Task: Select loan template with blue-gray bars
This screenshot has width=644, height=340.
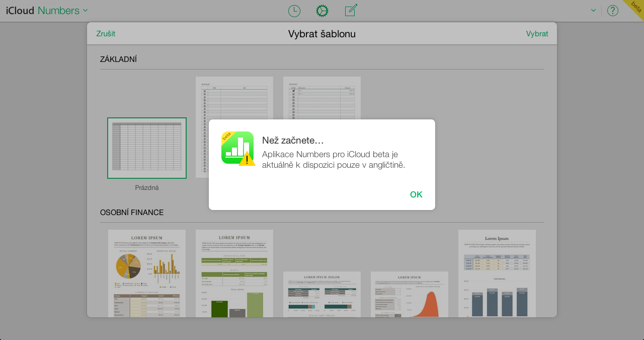Action: click(497, 274)
